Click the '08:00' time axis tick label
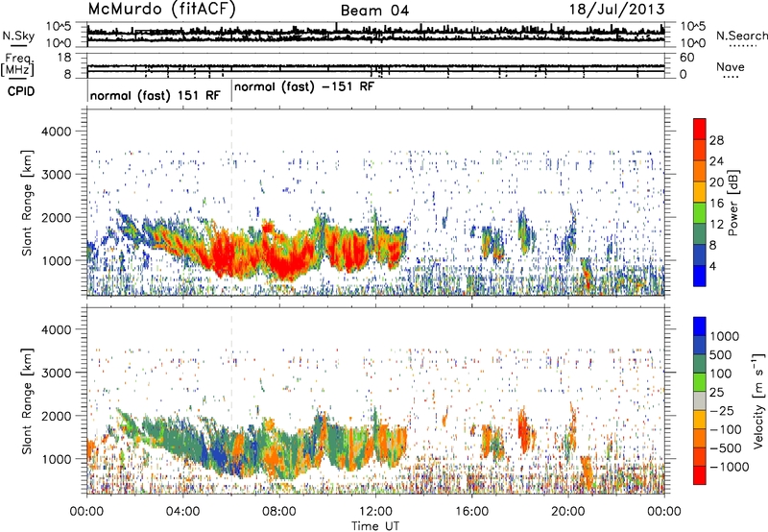 (279, 512)
